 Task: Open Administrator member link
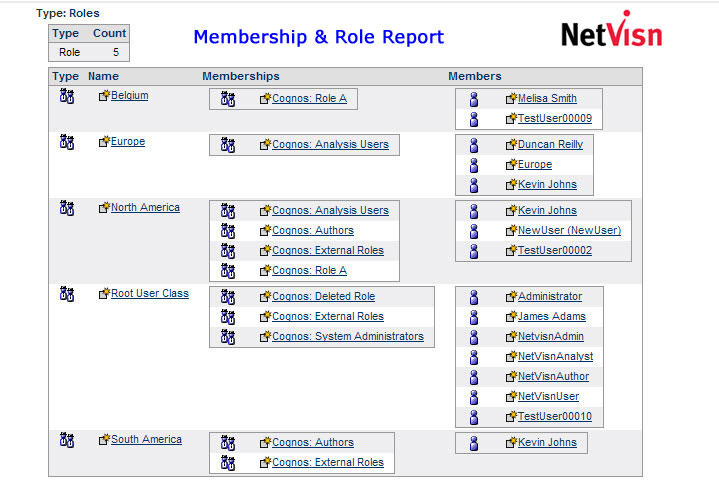(x=550, y=296)
